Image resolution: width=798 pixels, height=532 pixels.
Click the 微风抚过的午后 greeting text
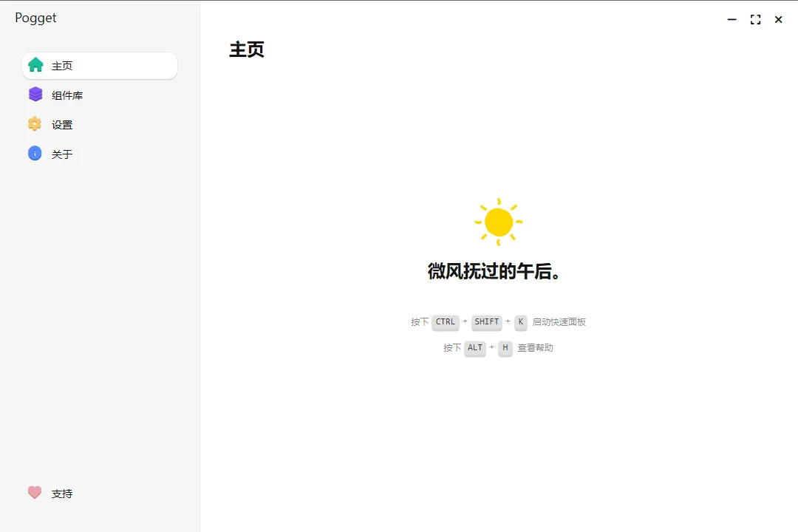494,271
